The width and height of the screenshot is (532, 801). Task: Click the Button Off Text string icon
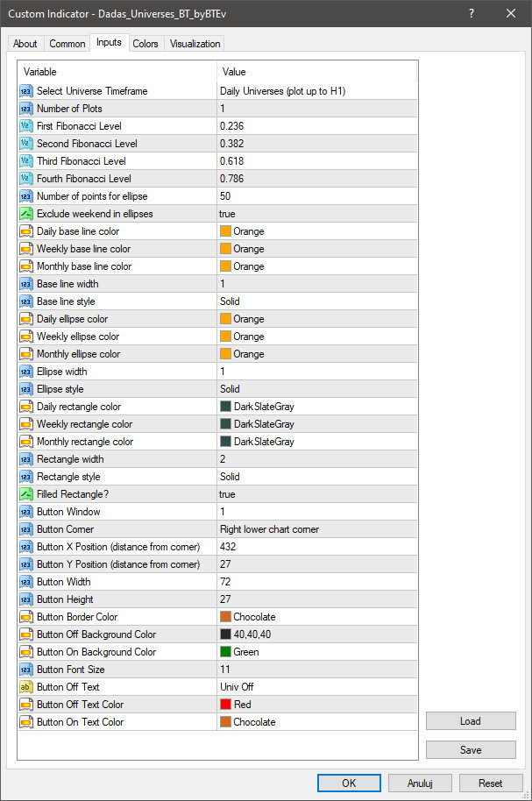[25, 687]
